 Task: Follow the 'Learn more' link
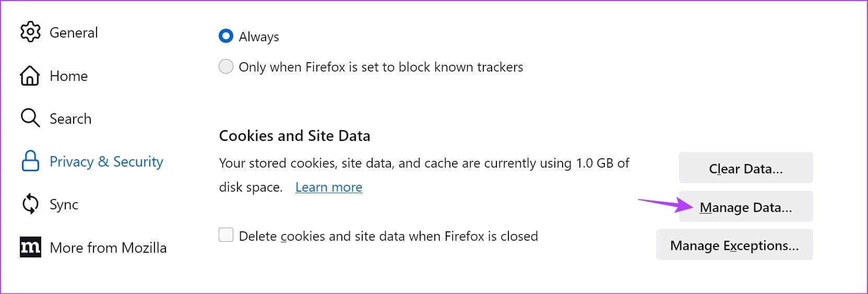(x=329, y=187)
